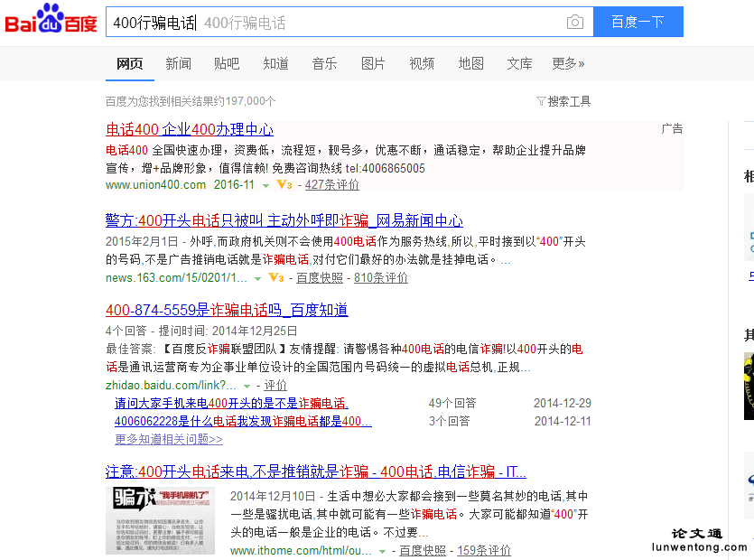Switch to the 知道 tab
Viewport: 754px width, 560px height.
point(276,63)
